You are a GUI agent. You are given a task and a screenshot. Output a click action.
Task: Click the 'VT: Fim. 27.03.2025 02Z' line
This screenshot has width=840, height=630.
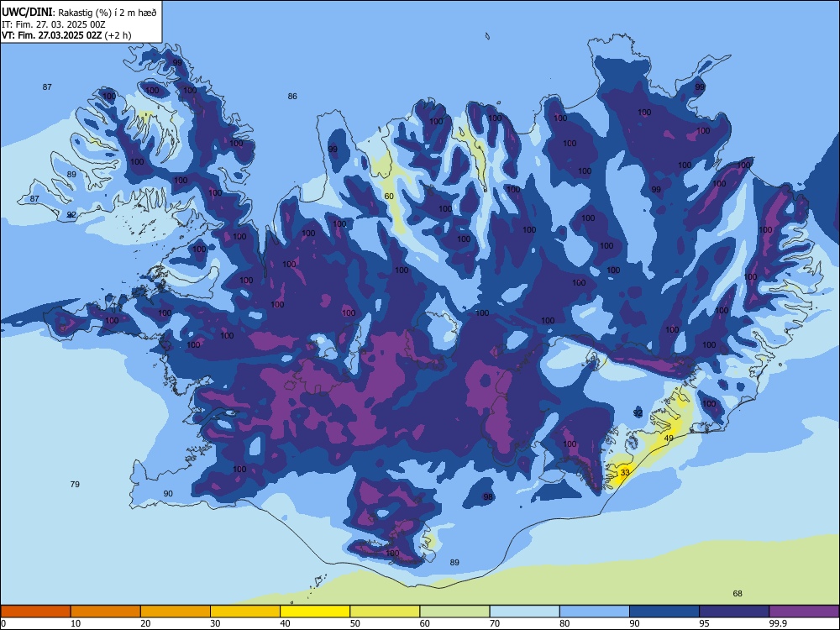[x=51, y=36]
